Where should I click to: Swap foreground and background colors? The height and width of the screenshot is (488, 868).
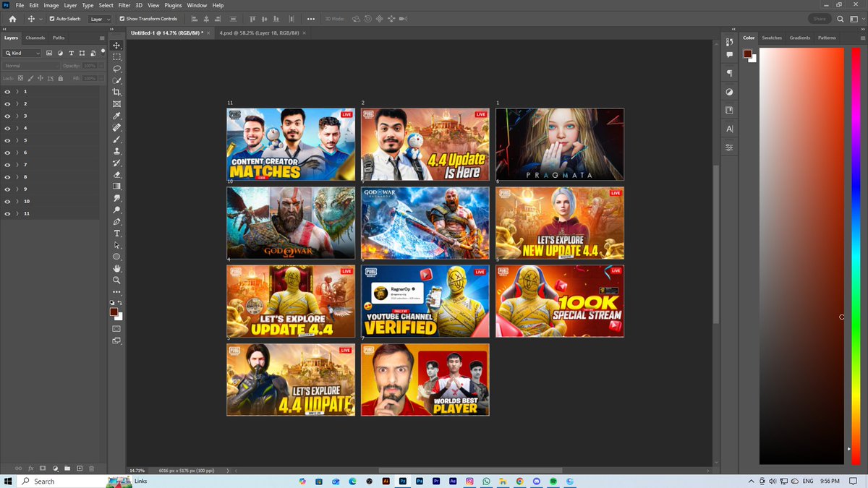pos(121,304)
